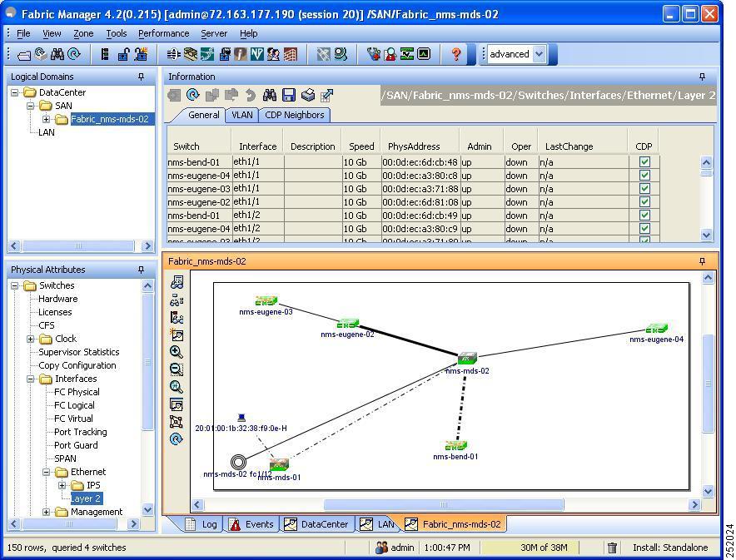
Task: Collapse the SAN folder node
Action: [31, 106]
